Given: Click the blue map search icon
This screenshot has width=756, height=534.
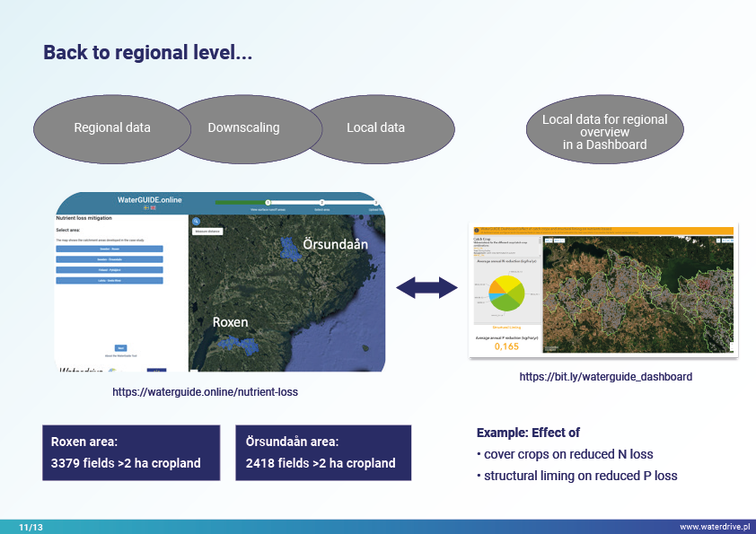Looking at the screenshot, I should coord(195,221).
